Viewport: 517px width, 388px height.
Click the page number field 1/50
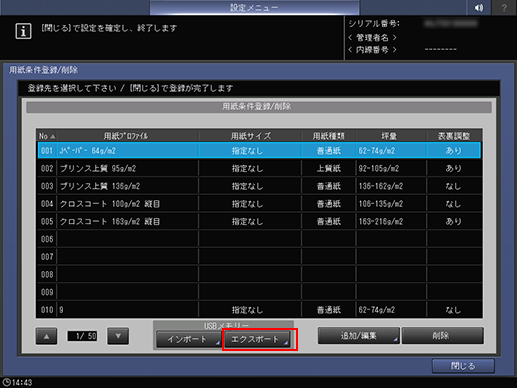(x=82, y=336)
